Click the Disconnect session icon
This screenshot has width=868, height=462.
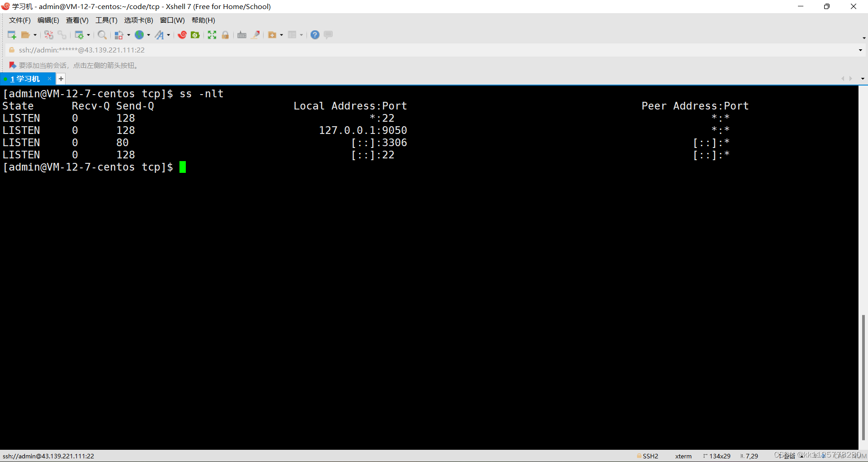49,35
